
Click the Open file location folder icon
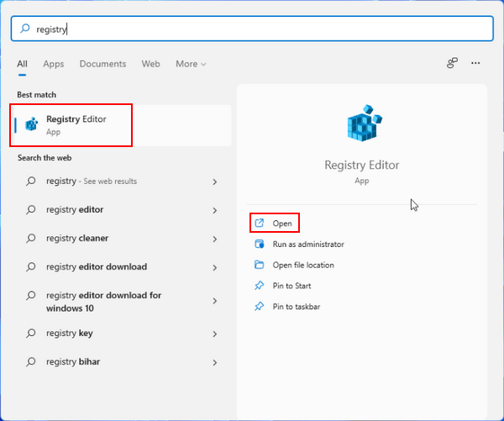259,266
